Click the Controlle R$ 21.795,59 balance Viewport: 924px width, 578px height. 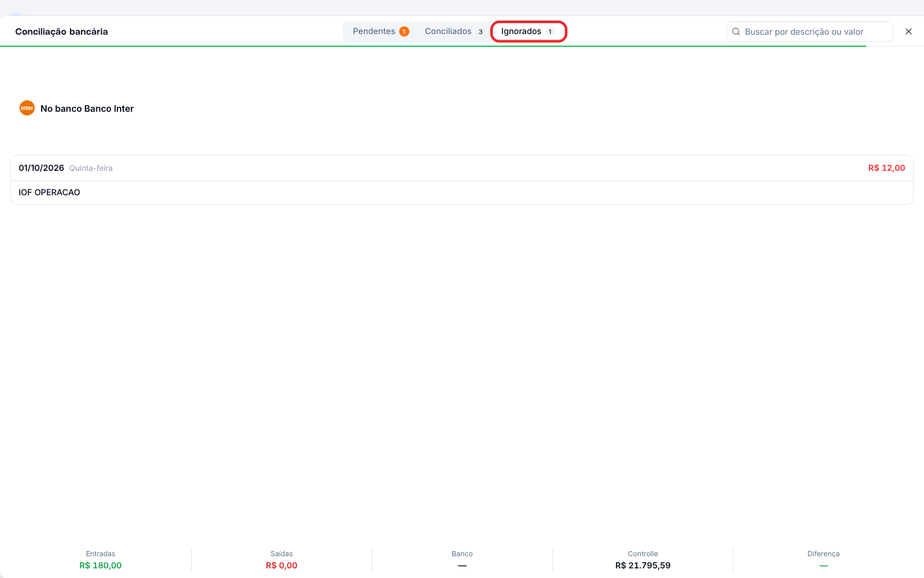coord(643,560)
